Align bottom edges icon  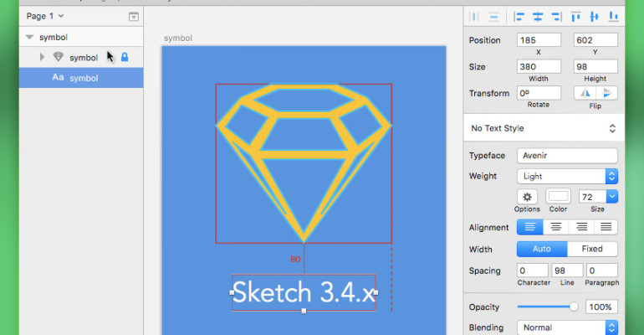point(614,17)
